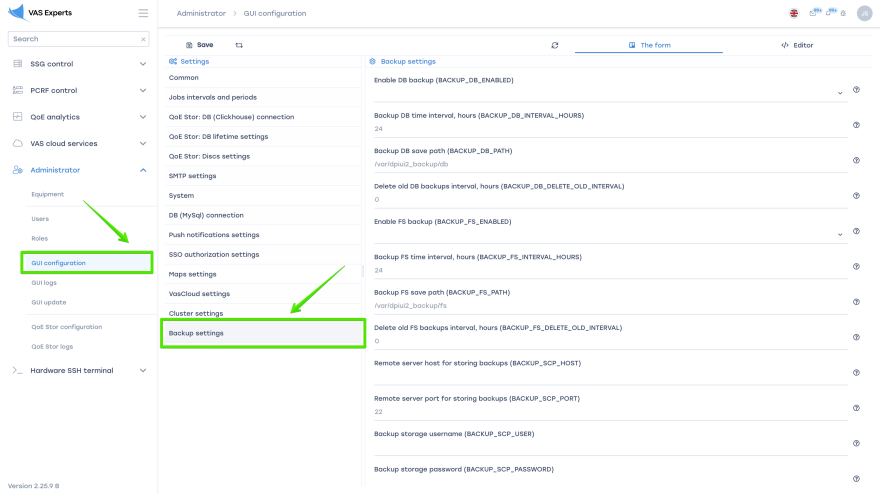Click the refresh icon beside The form tab
The width and height of the screenshot is (880, 494).
(x=555, y=45)
